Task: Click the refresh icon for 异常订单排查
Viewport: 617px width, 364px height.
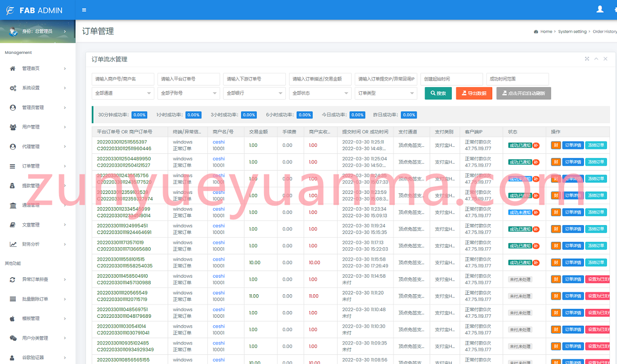Action: [x=13, y=279]
